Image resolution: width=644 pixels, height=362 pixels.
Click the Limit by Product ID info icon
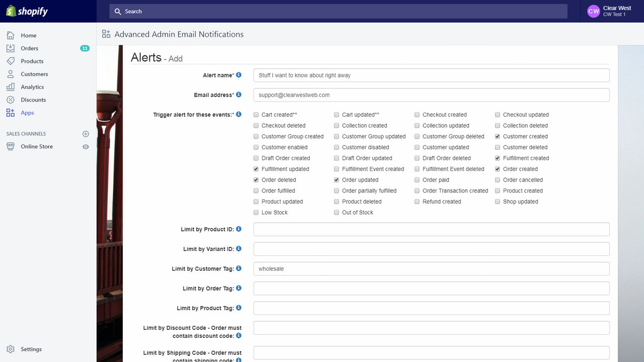(239, 229)
